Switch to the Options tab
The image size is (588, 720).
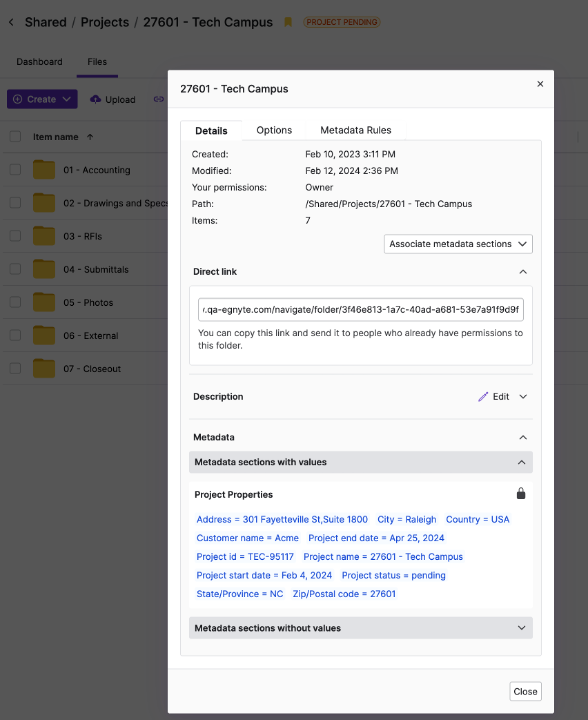[274, 130]
